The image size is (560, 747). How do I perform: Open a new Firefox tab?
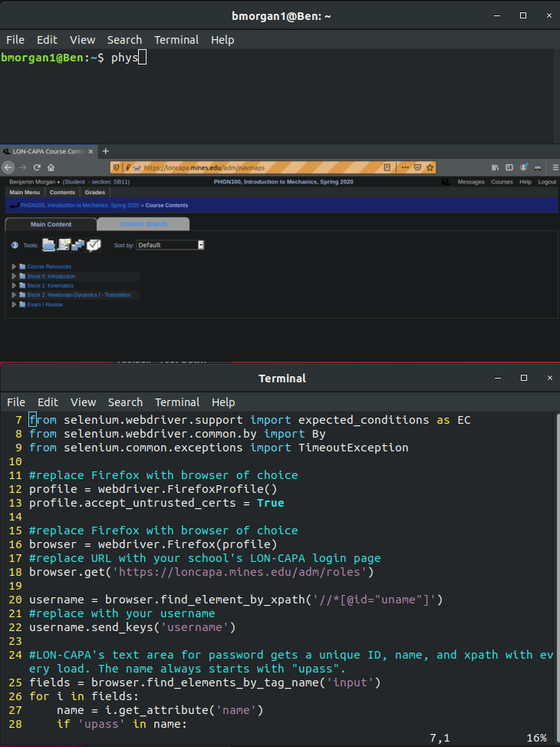[x=106, y=151]
